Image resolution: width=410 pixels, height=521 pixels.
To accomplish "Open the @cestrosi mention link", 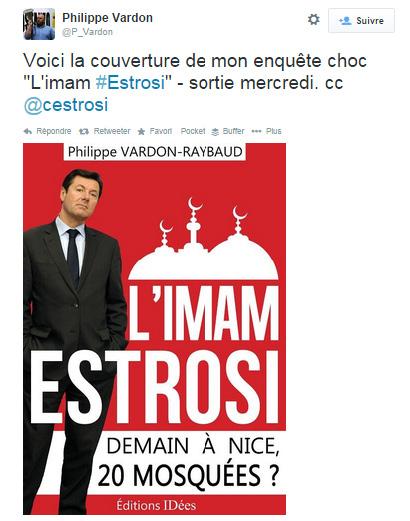I will [x=66, y=105].
